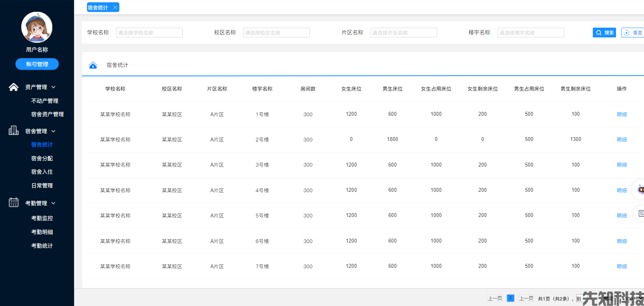
Task: Open the 学校名称 select box
Action: click(149, 33)
